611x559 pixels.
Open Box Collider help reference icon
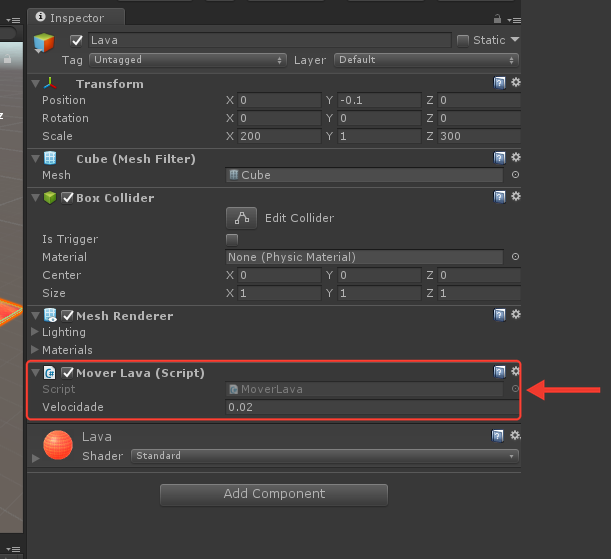pyautogui.click(x=499, y=197)
